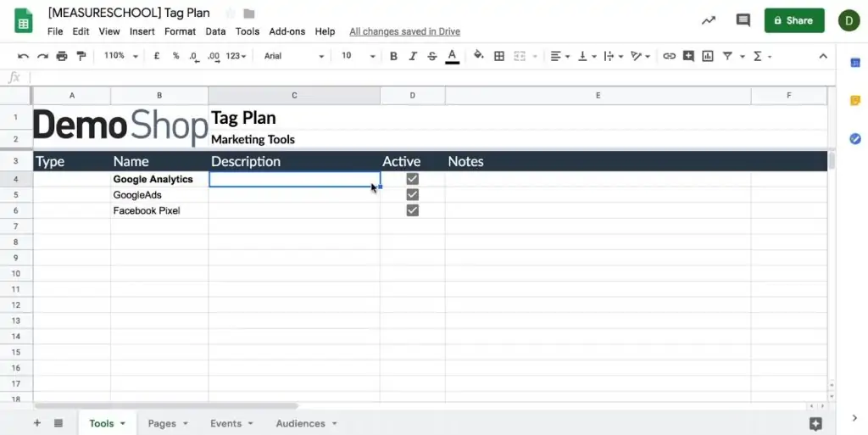Click the Undo icon in toolbar
This screenshot has height=435, width=868.
(x=23, y=56)
